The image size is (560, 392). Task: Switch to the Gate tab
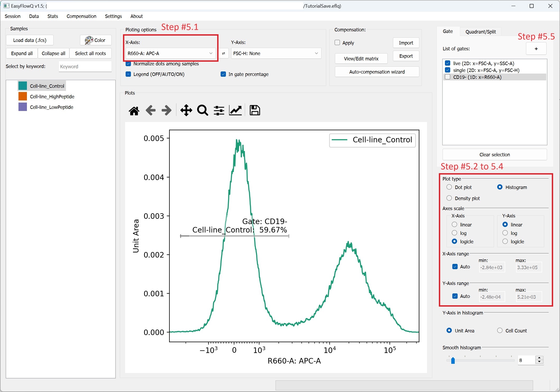448,31
